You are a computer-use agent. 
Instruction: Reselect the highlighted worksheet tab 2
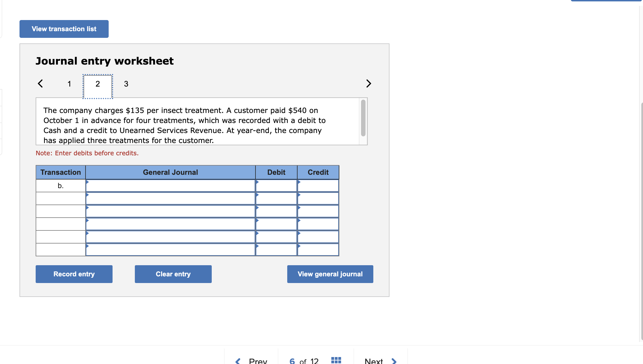(x=98, y=84)
